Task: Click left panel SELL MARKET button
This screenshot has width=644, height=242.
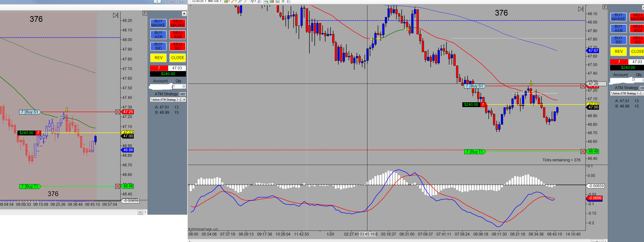Action: point(178,23)
